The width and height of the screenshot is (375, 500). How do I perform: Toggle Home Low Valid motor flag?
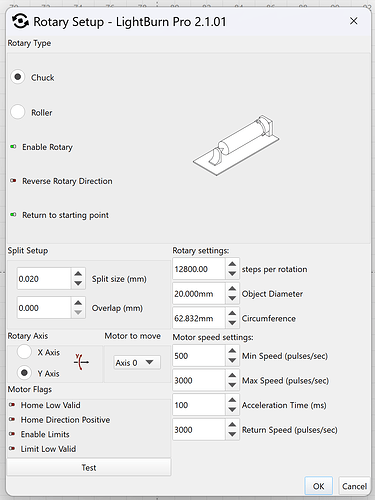coord(12,405)
